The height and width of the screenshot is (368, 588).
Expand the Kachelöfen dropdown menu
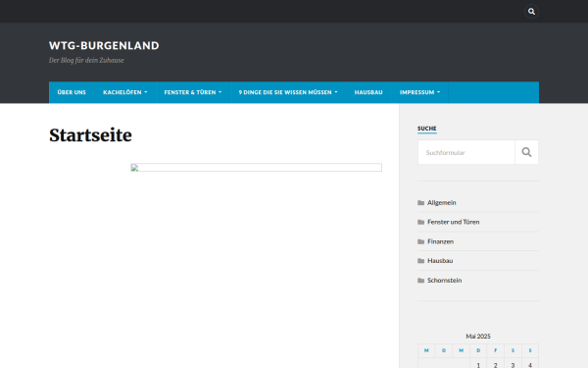(124, 92)
